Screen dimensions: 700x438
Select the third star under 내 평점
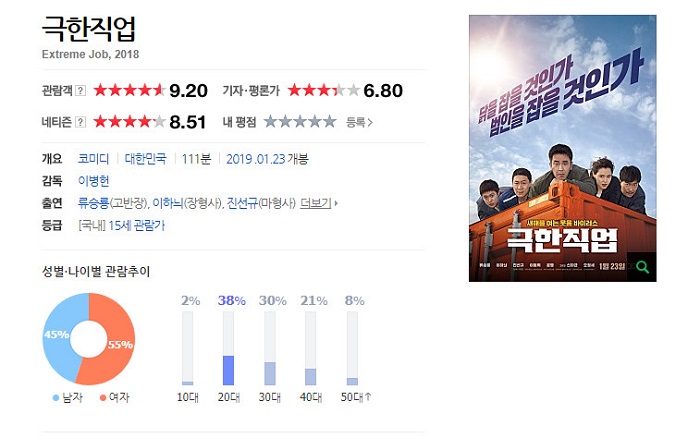coord(300,121)
